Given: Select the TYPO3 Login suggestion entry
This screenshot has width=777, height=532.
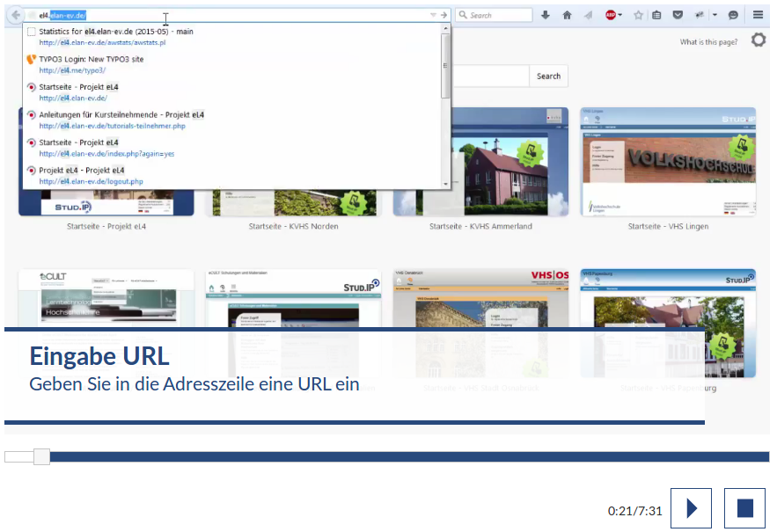Looking at the screenshot, I should pyautogui.click(x=91, y=64).
